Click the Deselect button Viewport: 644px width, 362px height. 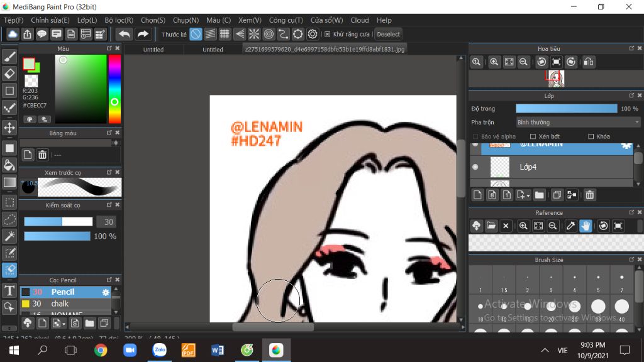[388, 34]
